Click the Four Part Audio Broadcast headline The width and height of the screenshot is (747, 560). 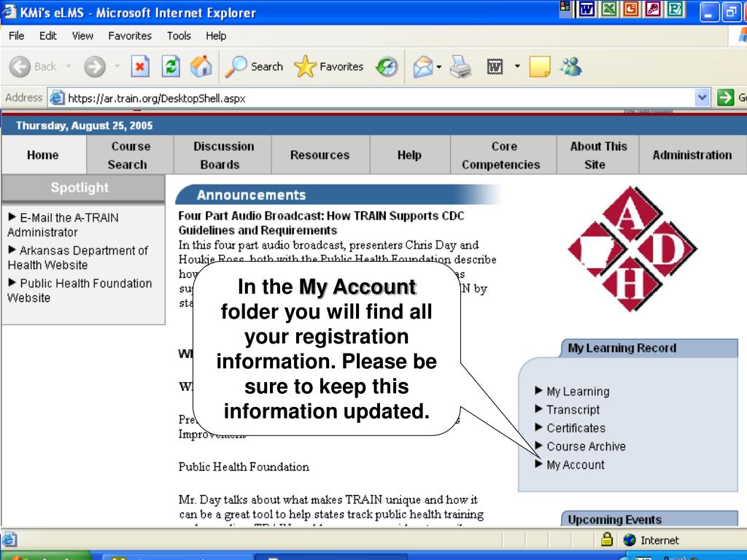click(x=321, y=223)
